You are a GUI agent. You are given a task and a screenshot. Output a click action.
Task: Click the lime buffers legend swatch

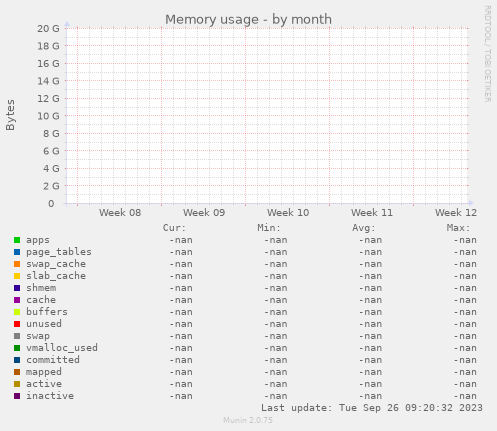coord(17,312)
